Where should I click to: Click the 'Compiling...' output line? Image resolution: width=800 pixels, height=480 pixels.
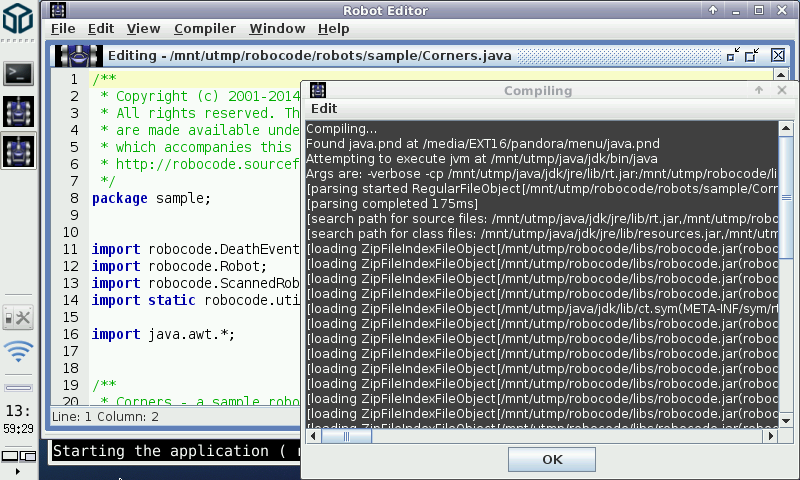tap(341, 129)
